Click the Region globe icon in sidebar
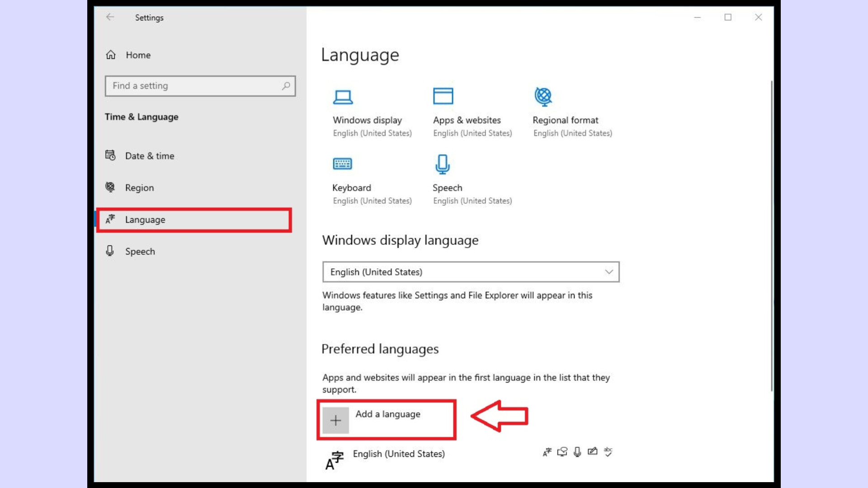Viewport: 868px width, 488px height. point(110,187)
